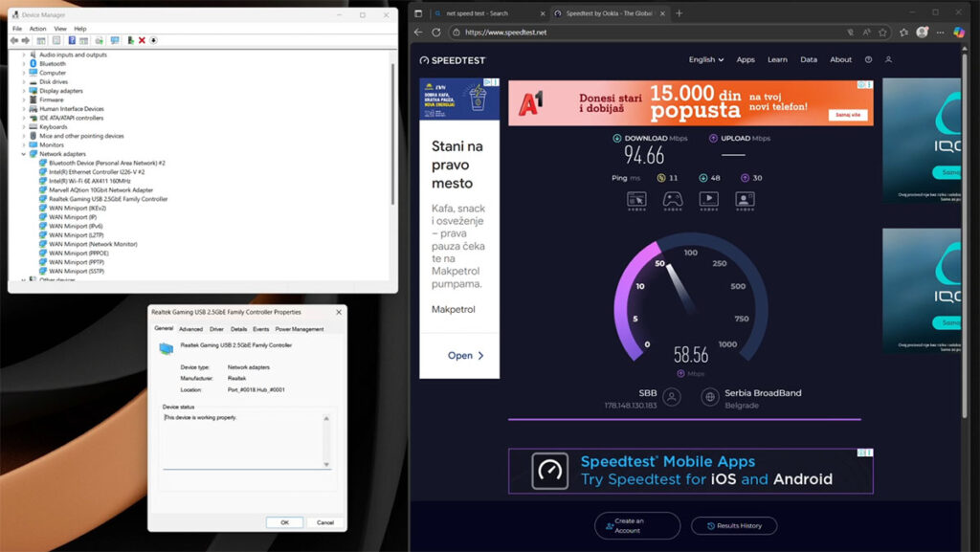This screenshot has height=552, width=980.
Task: Open the Edge profile avatar
Action: coord(922,33)
